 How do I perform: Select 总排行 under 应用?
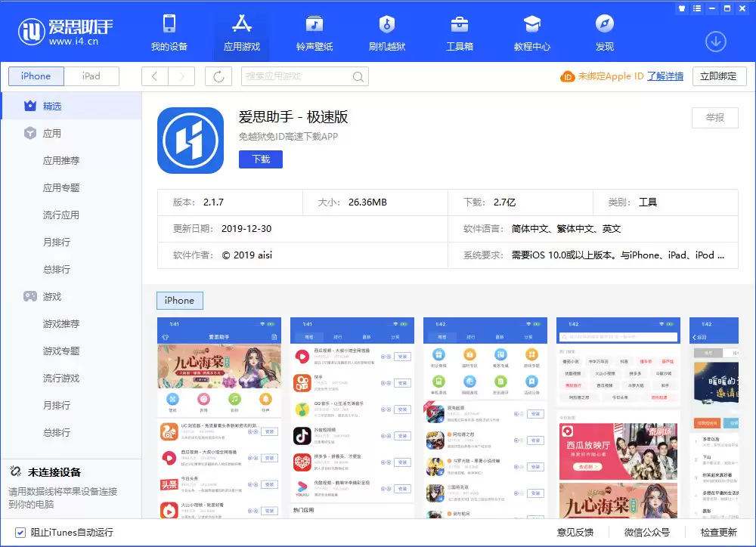[x=57, y=270]
